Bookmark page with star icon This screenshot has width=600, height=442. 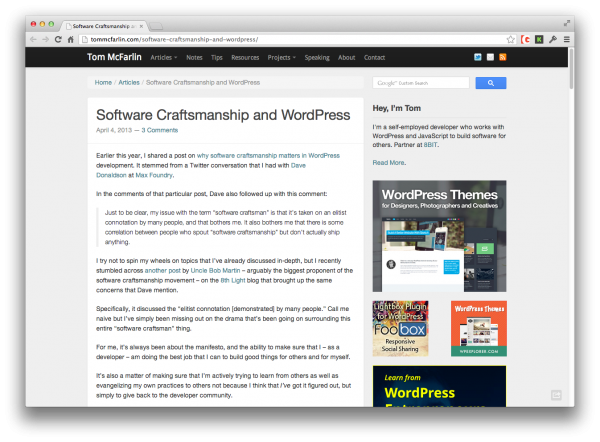click(510, 39)
